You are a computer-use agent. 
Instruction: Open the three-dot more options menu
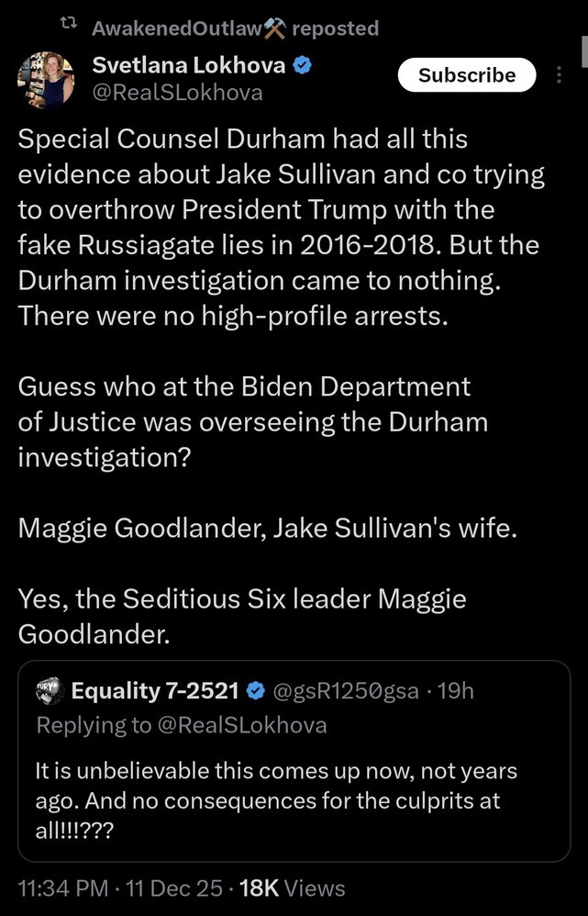560,75
